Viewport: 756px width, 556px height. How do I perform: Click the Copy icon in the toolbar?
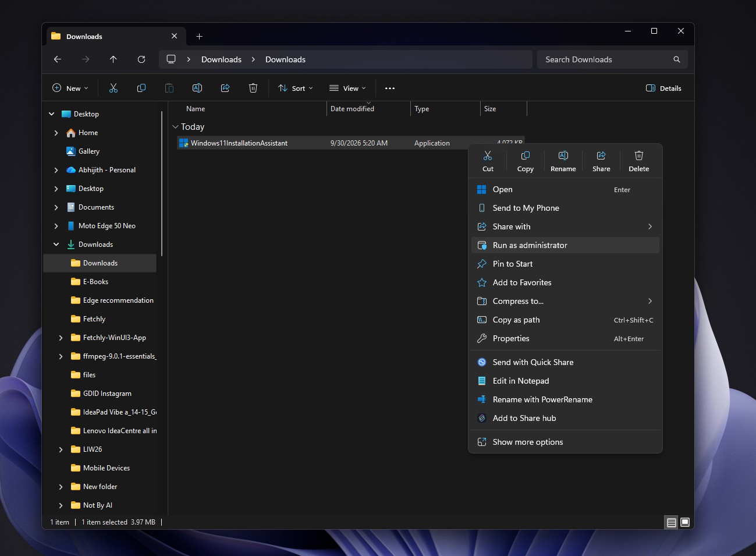tap(141, 88)
